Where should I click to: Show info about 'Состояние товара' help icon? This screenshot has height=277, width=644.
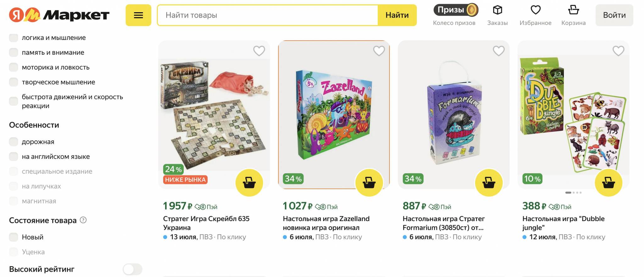83,220
